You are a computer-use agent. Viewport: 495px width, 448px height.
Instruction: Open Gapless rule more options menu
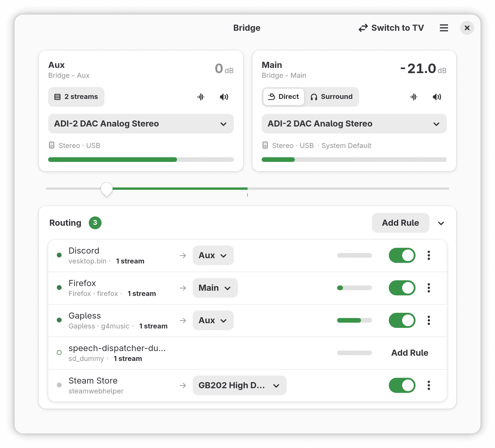tap(429, 320)
